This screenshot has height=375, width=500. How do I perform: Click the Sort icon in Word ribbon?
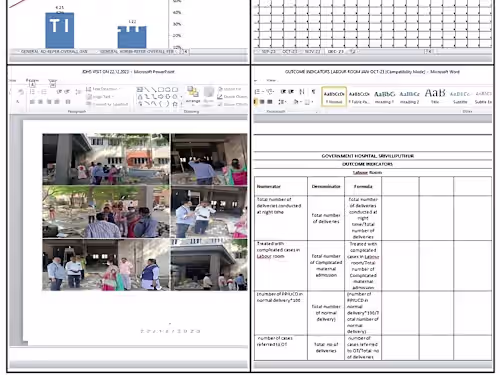click(x=302, y=91)
